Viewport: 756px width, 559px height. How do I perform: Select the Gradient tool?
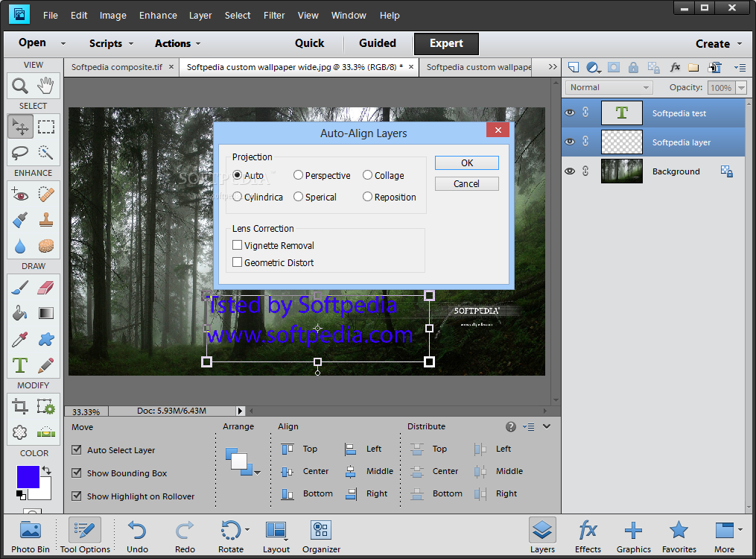click(45, 314)
